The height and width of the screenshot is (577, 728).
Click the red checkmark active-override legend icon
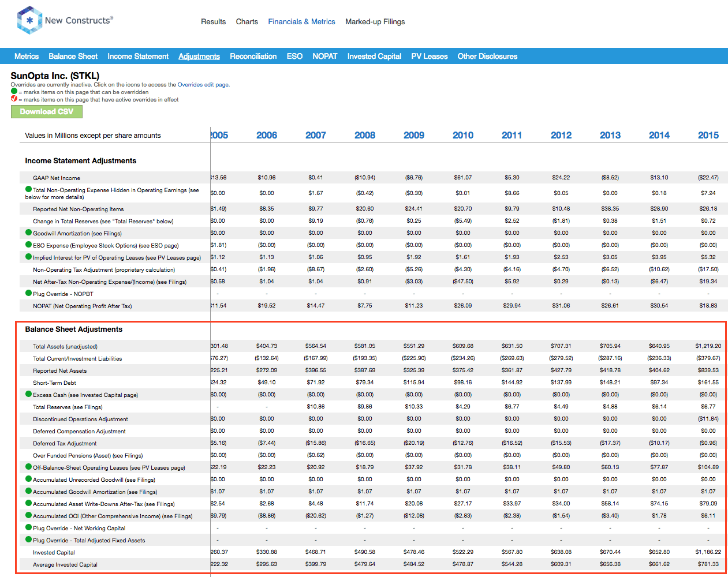(x=14, y=99)
